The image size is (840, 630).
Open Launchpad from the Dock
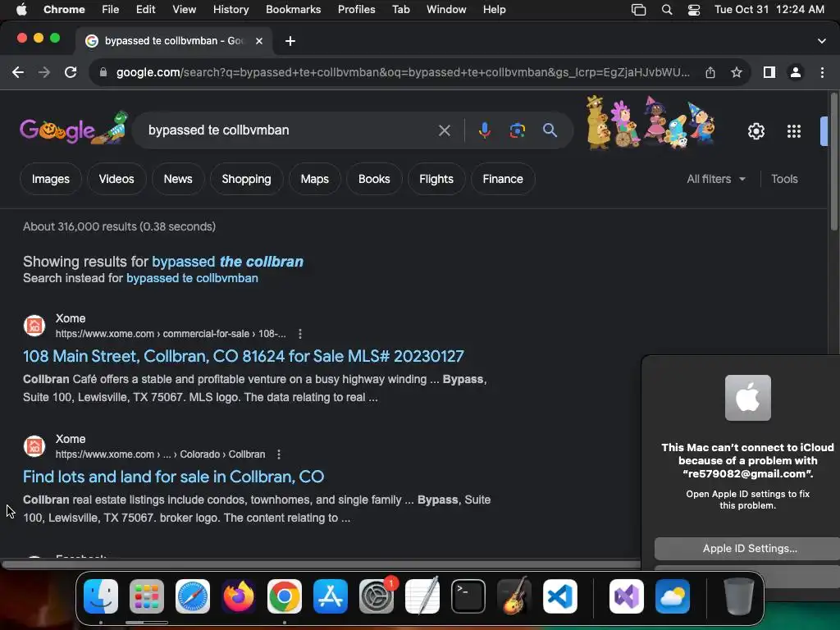[147, 596]
